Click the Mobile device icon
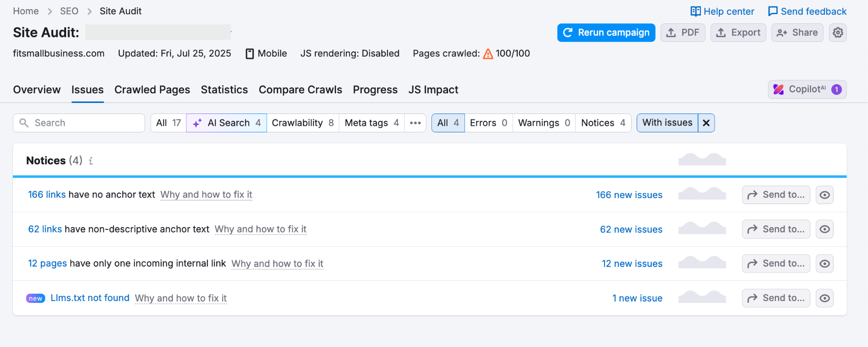Image resolution: width=868 pixels, height=347 pixels. coord(250,54)
